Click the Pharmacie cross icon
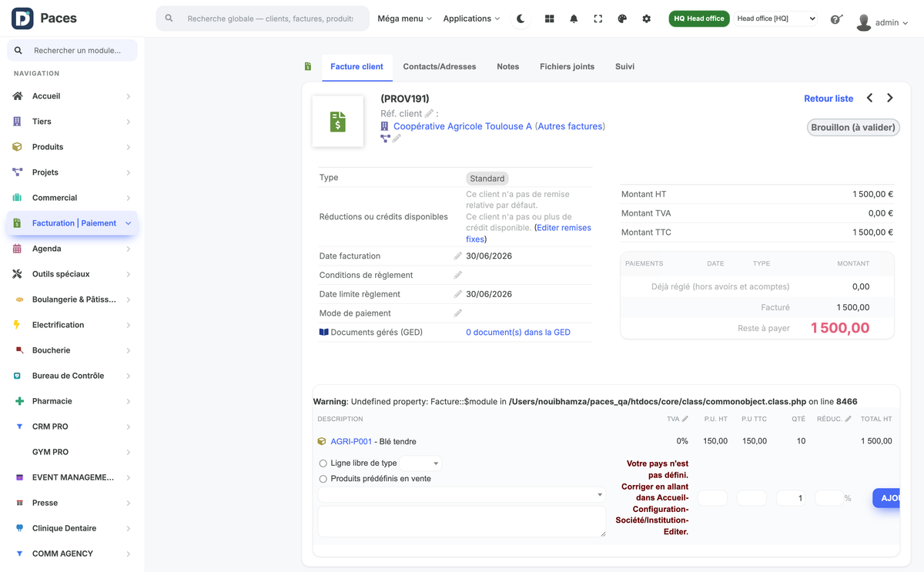The height and width of the screenshot is (572, 924). (19, 401)
